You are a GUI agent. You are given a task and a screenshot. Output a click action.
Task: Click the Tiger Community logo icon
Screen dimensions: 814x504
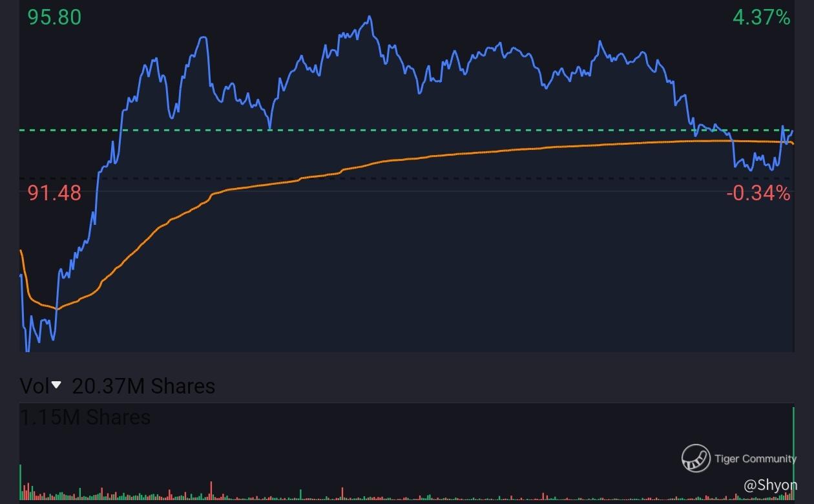[696, 458]
